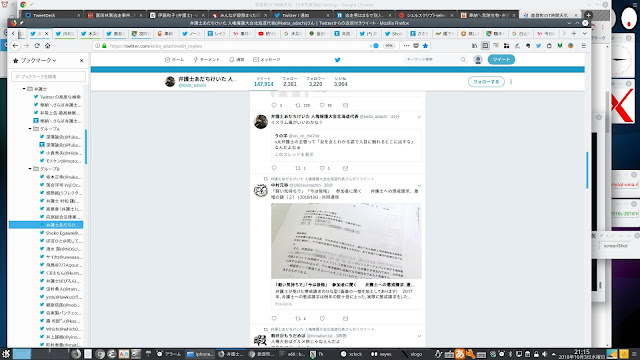Open モーメント in the Twitter navigation bar
This screenshot has height=360, width=640.
207,60
